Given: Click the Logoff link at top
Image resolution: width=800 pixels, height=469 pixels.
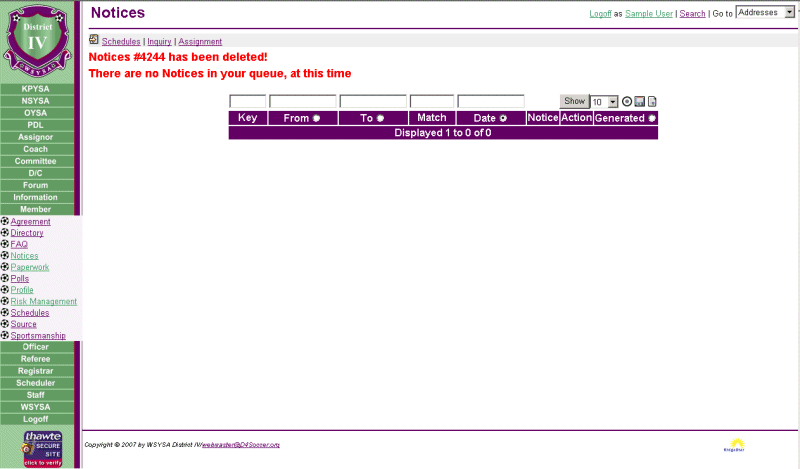Looking at the screenshot, I should 601,14.
